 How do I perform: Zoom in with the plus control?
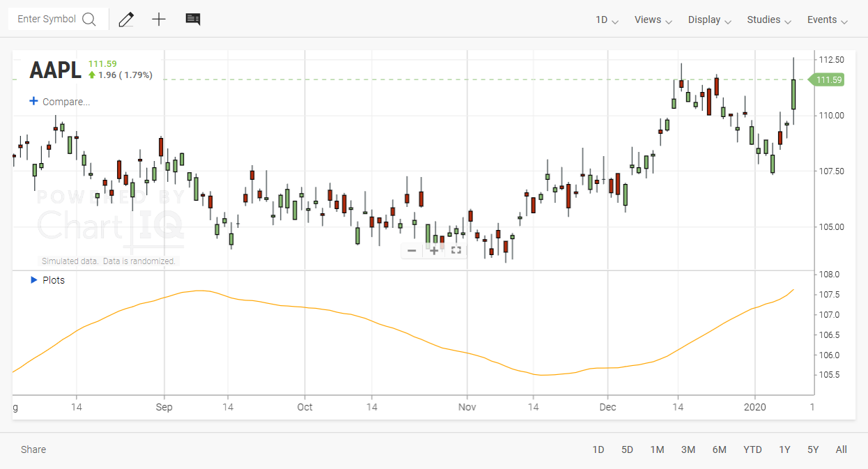[x=434, y=250]
